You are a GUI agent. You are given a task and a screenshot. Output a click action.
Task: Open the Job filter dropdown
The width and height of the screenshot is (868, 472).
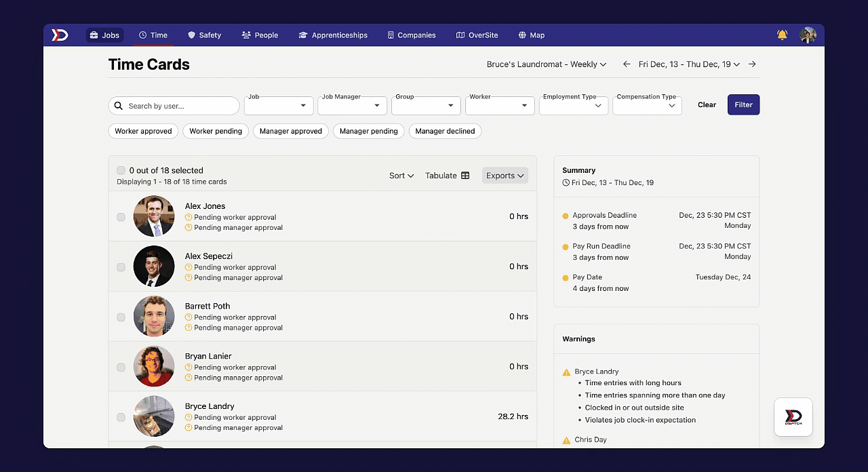pos(279,106)
